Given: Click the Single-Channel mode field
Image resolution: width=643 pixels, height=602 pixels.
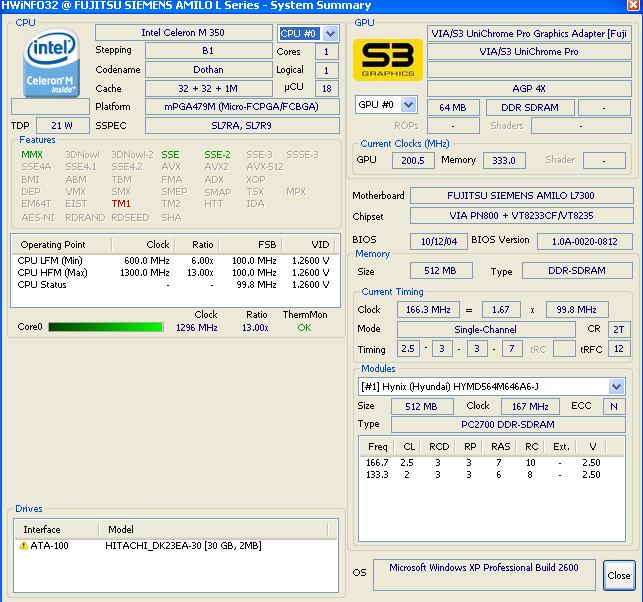Looking at the screenshot, I should point(486,329).
